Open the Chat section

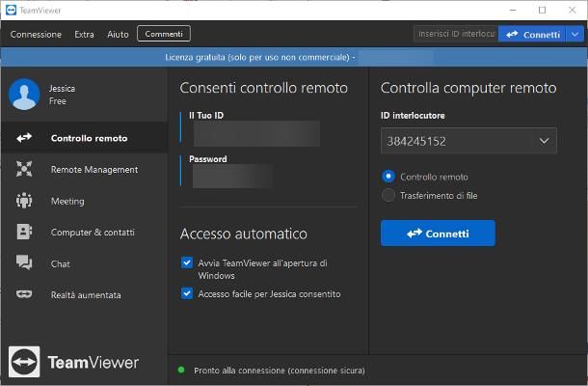pyautogui.click(x=85, y=263)
